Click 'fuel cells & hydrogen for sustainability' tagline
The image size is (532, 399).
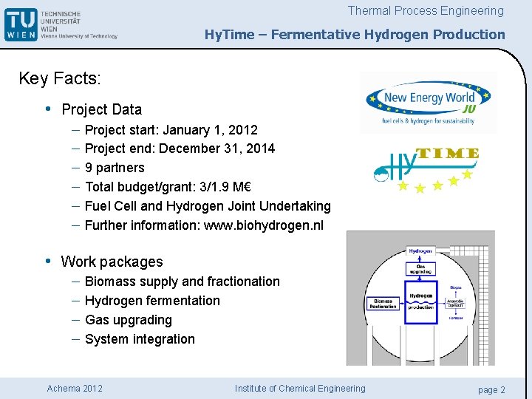pyautogui.click(x=428, y=120)
